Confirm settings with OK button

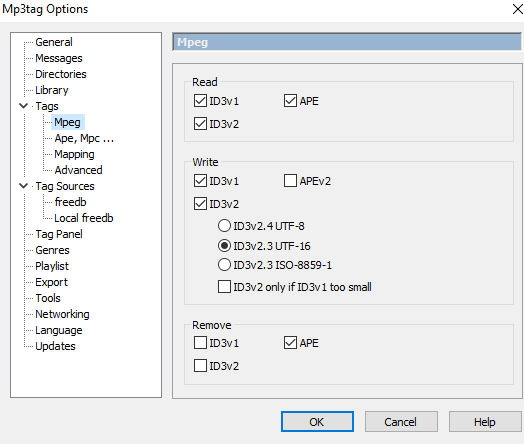(x=317, y=422)
